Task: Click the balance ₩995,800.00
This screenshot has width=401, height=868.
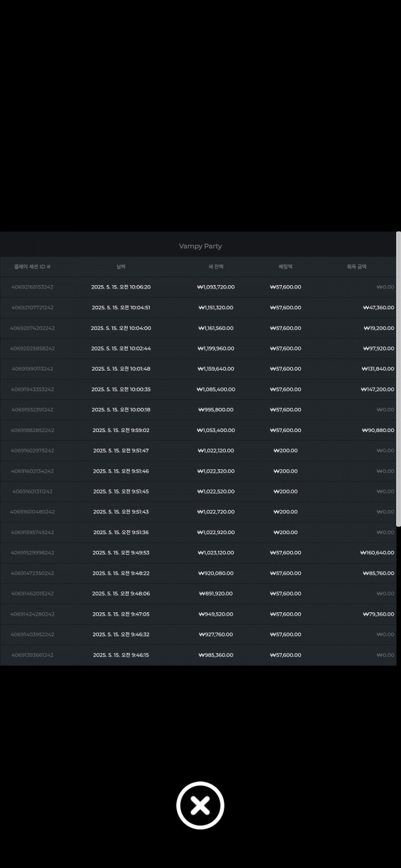Action: [216, 410]
